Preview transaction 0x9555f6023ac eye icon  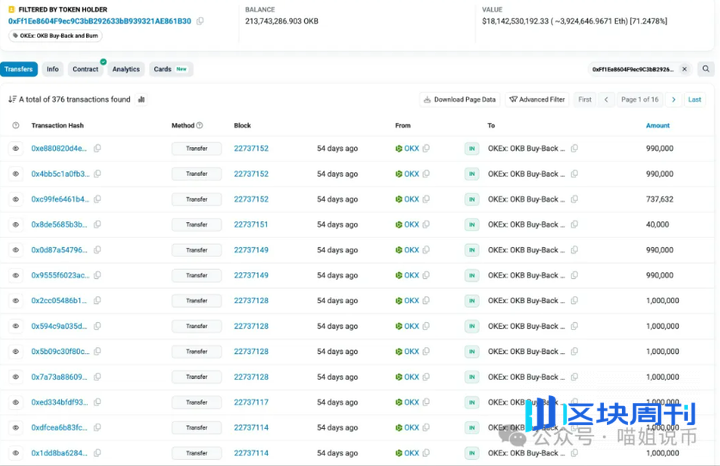pyautogui.click(x=16, y=275)
